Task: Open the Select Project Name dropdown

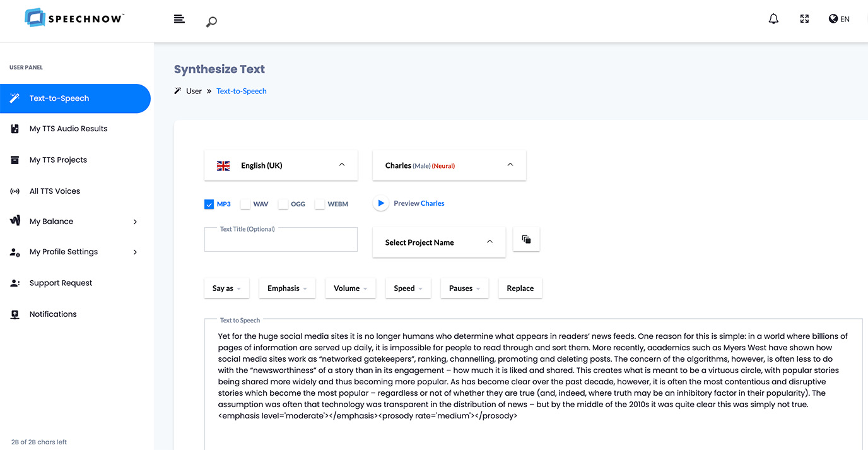Action: 439,242
